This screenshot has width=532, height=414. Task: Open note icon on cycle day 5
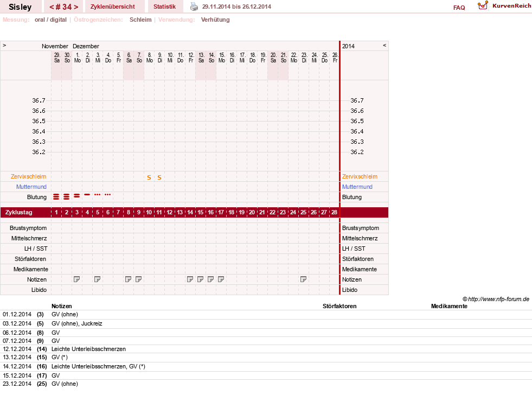coord(98,279)
